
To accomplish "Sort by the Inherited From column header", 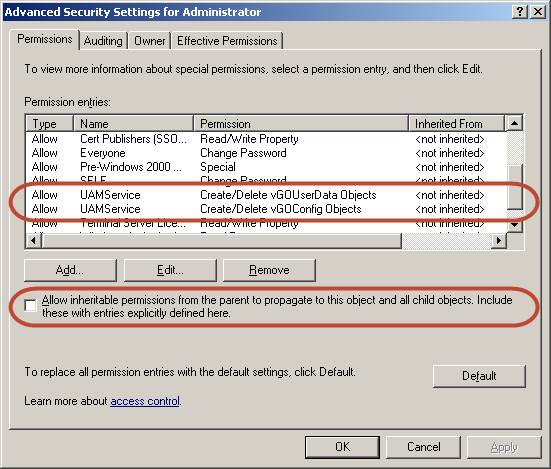I will (456, 124).
